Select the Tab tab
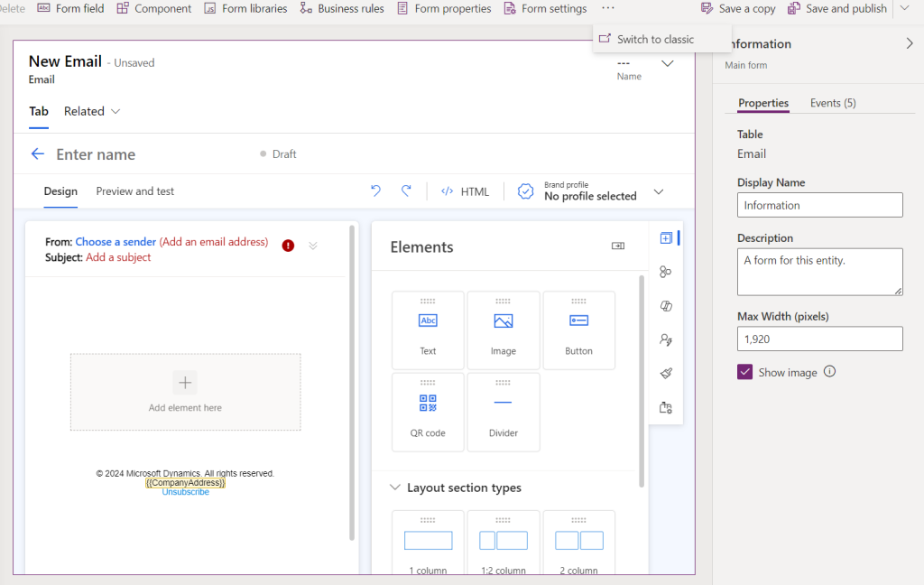Image resolution: width=924 pixels, height=585 pixels. (39, 111)
